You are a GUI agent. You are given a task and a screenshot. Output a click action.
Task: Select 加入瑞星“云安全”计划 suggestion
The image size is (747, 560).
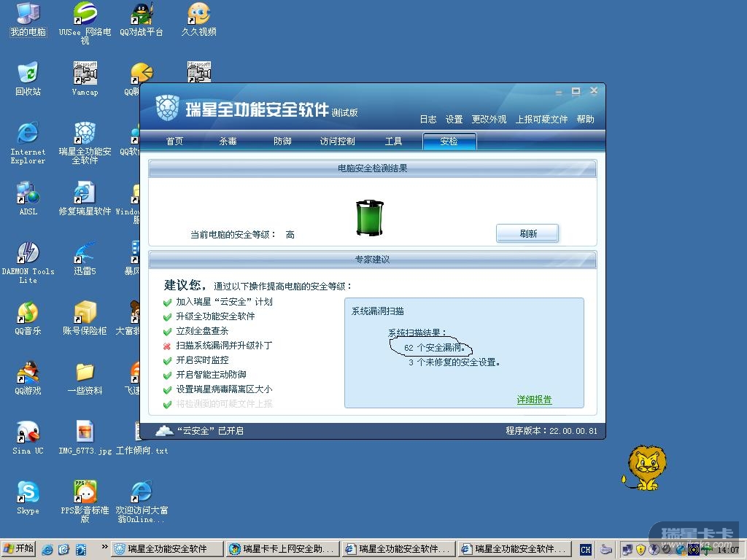coord(224,302)
